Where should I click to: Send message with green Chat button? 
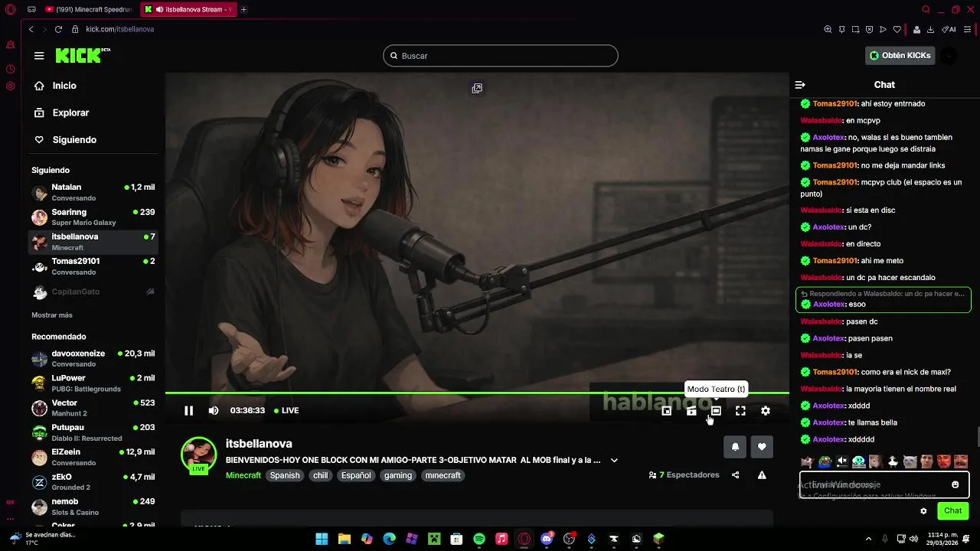click(952, 510)
